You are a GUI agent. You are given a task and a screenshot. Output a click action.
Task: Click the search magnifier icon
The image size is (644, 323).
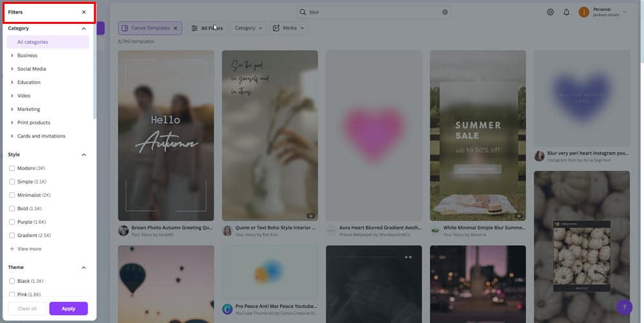pos(303,12)
